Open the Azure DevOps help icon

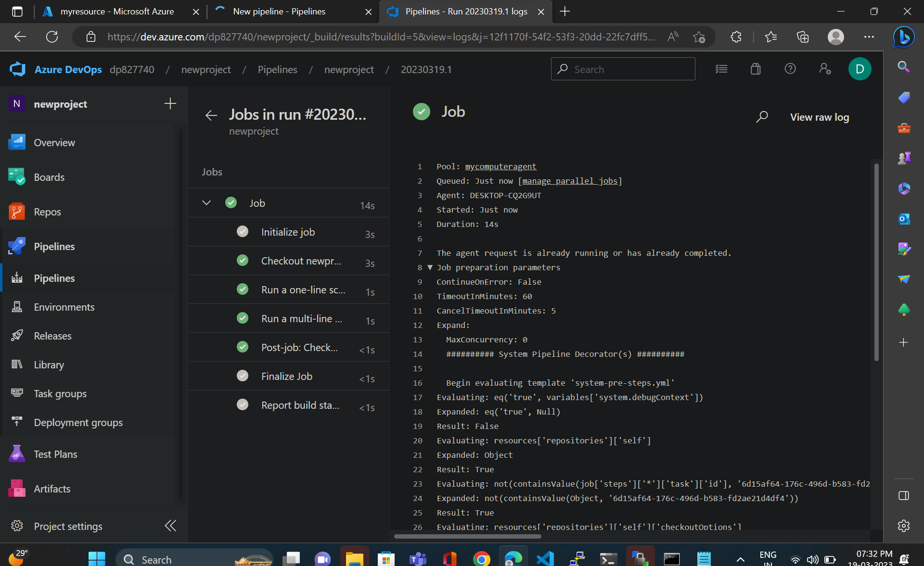click(790, 69)
